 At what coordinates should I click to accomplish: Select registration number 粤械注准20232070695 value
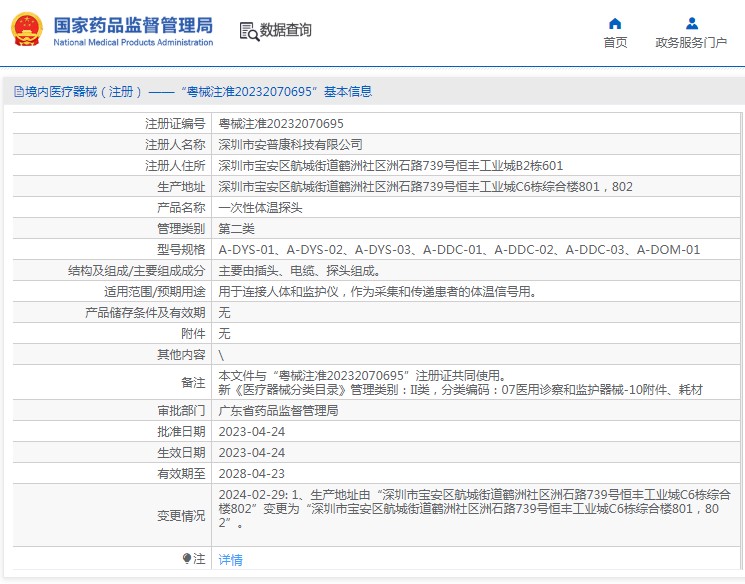pyautogui.click(x=281, y=124)
